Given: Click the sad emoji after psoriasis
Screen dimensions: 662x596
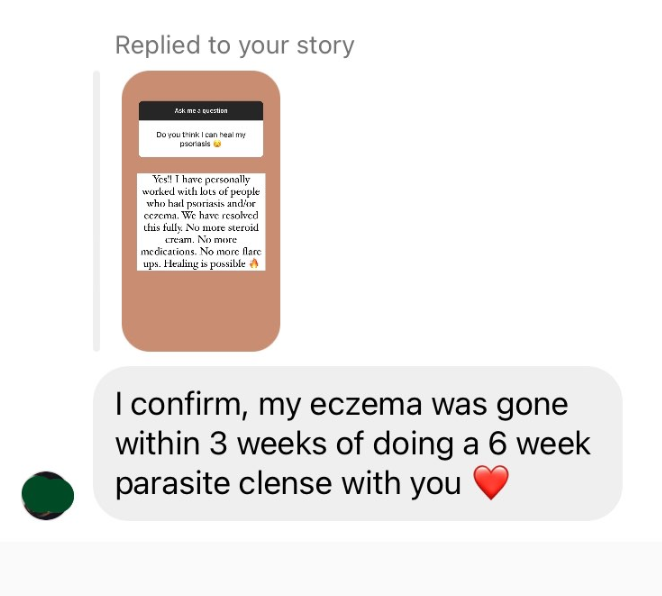Looking at the screenshot, I should click(x=217, y=144).
